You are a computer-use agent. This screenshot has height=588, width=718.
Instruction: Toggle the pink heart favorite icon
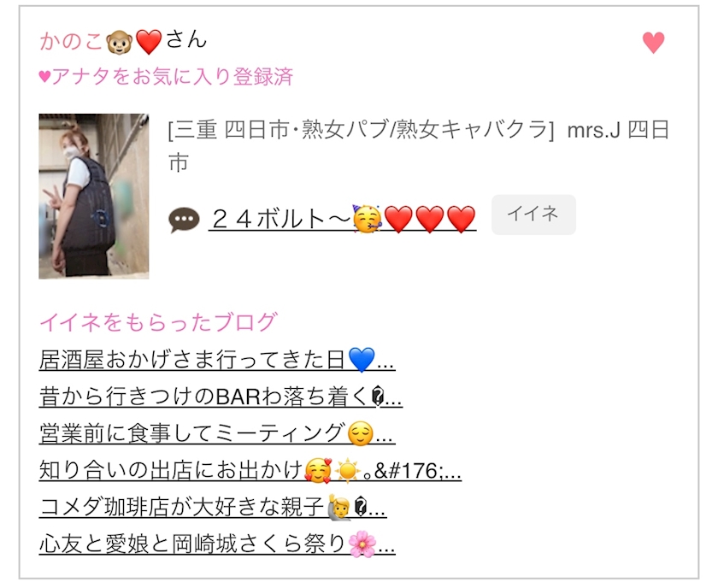click(x=653, y=42)
